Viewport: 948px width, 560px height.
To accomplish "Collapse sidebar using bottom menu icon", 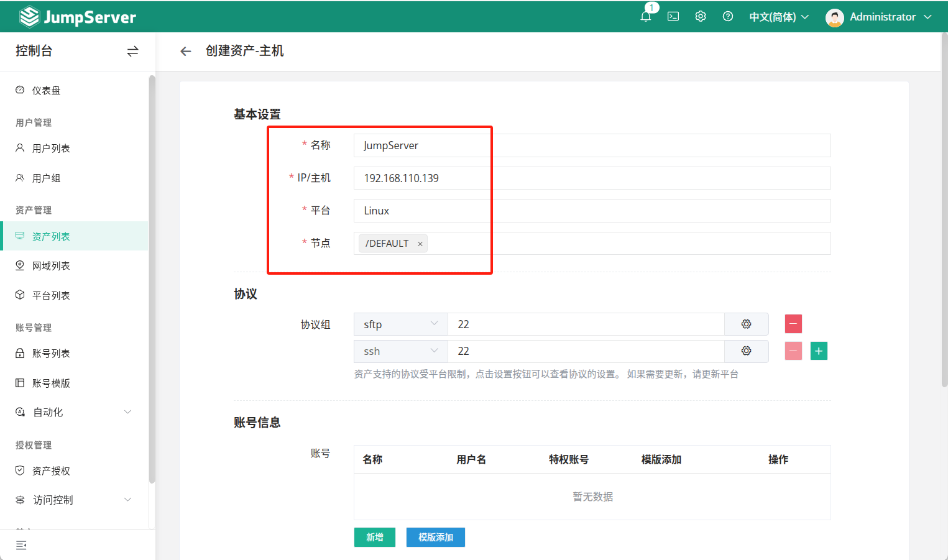I will (21, 545).
